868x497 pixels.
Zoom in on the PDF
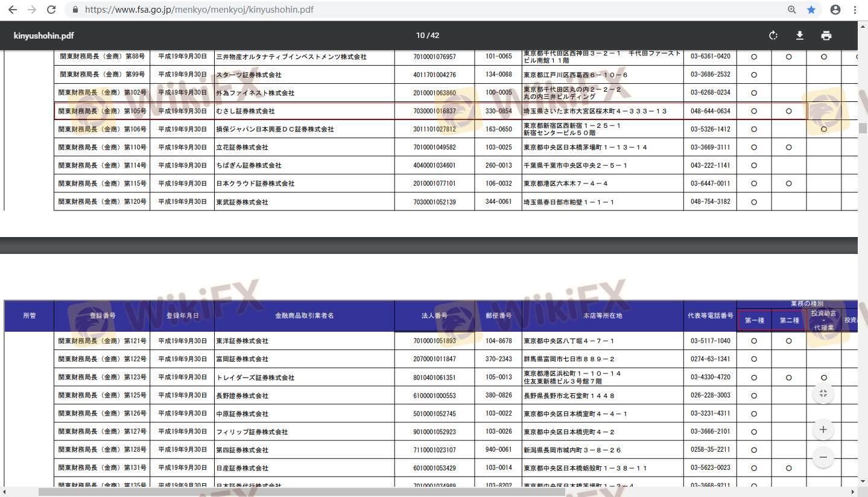(x=823, y=430)
